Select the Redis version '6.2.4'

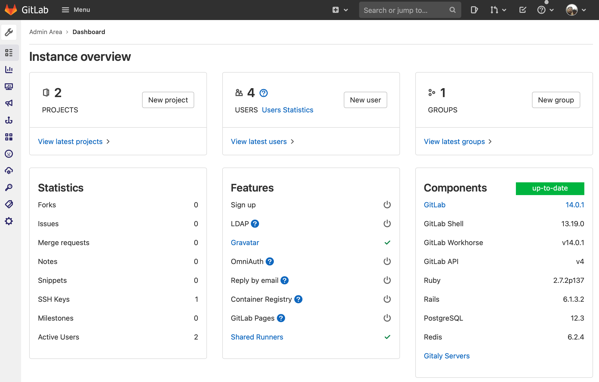click(576, 337)
